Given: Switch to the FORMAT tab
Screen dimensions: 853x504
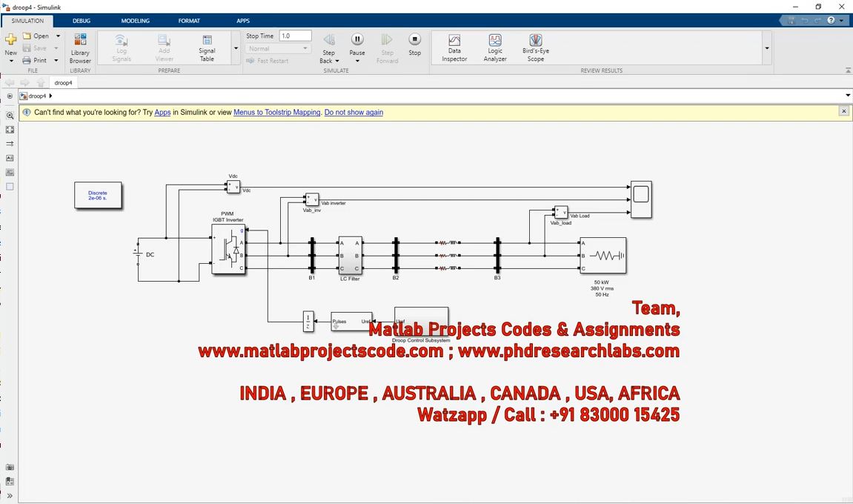Looking at the screenshot, I should pyautogui.click(x=189, y=21).
